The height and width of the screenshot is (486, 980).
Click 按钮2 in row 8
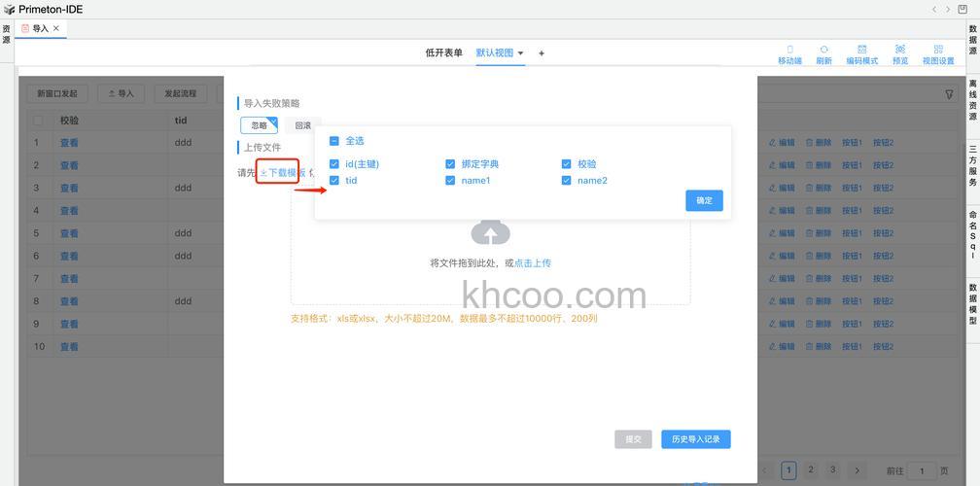(883, 301)
